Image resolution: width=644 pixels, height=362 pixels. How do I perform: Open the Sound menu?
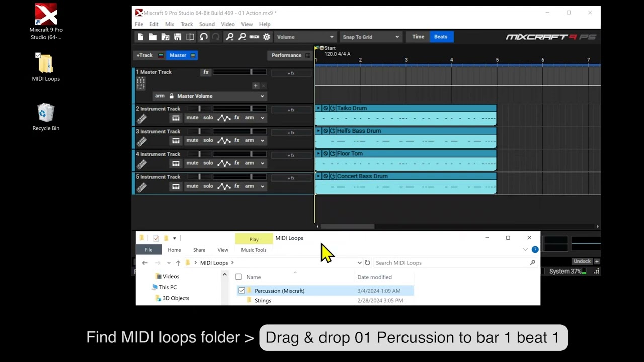207,24
